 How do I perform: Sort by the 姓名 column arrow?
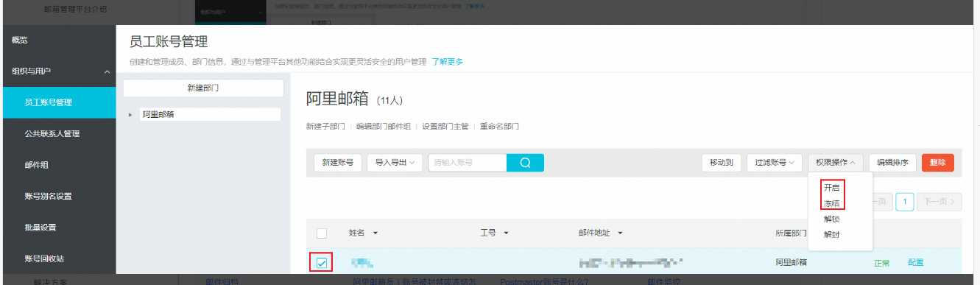[375, 233]
